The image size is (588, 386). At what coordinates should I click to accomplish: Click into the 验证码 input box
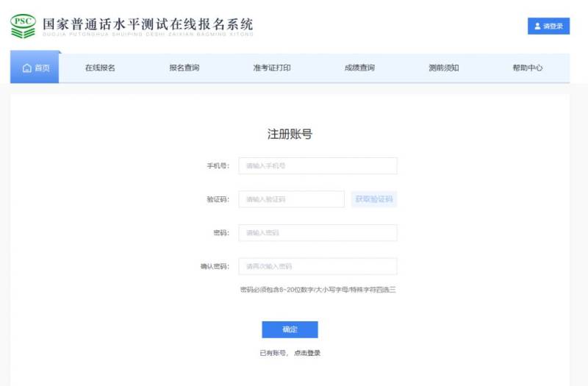291,199
